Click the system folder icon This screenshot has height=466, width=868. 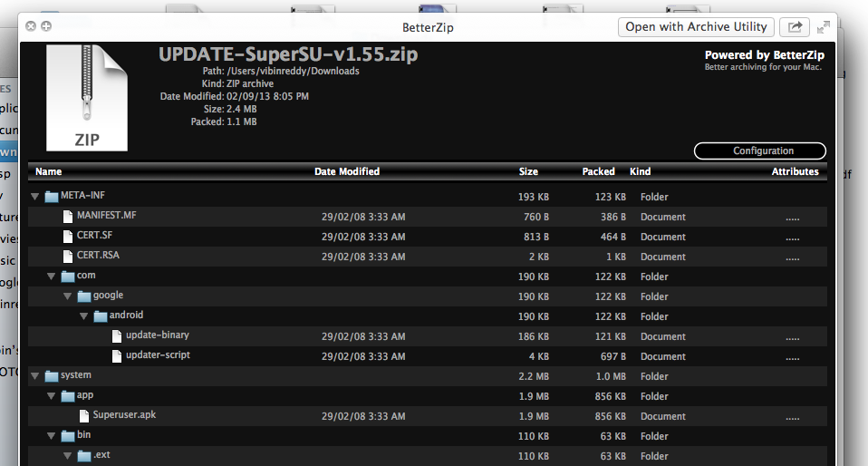point(52,375)
